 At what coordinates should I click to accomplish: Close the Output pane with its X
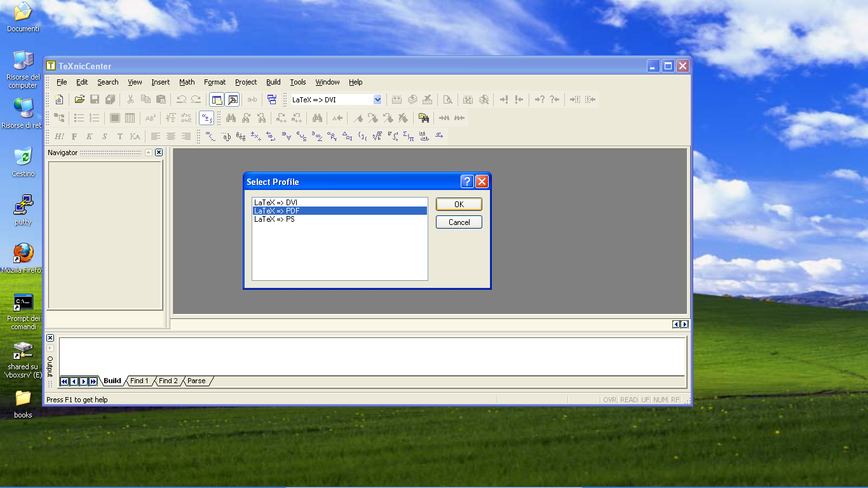50,338
